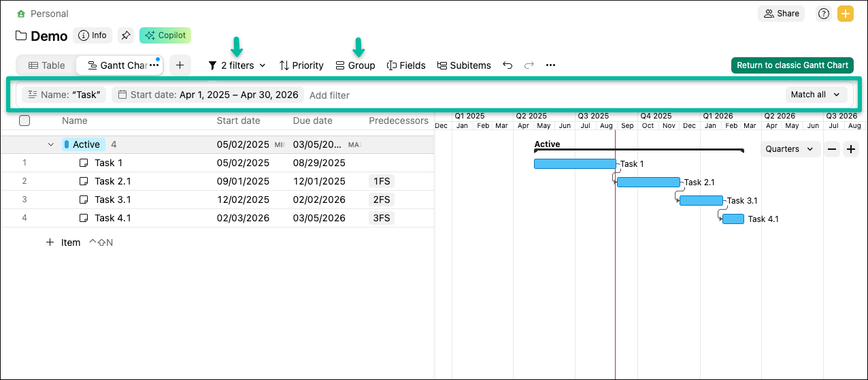Launch Copilot assistant
Viewport: 868px width, 380px height.
(165, 35)
